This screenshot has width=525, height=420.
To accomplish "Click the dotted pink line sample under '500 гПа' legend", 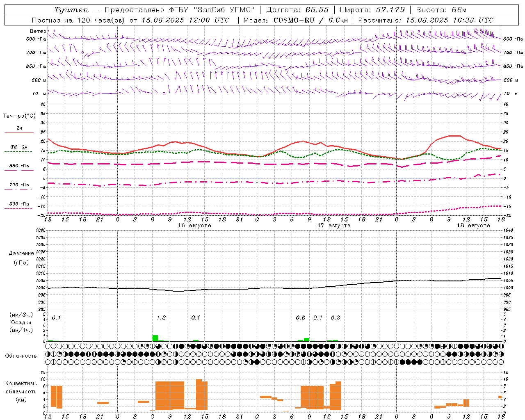I will click(18, 208).
